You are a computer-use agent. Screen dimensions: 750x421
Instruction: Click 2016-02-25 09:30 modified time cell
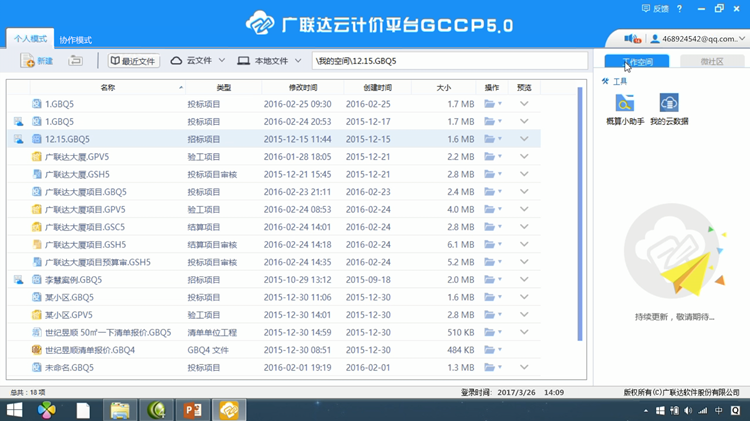[x=297, y=104]
